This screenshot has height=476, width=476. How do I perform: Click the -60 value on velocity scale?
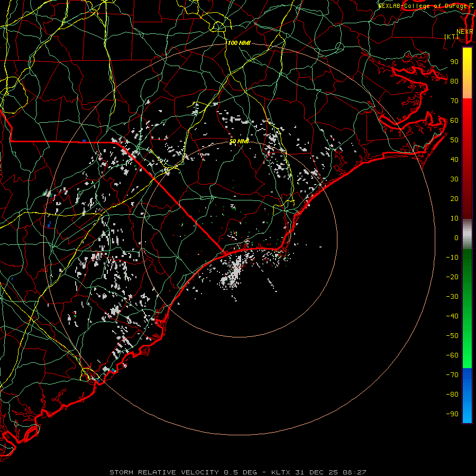[x=452, y=355]
